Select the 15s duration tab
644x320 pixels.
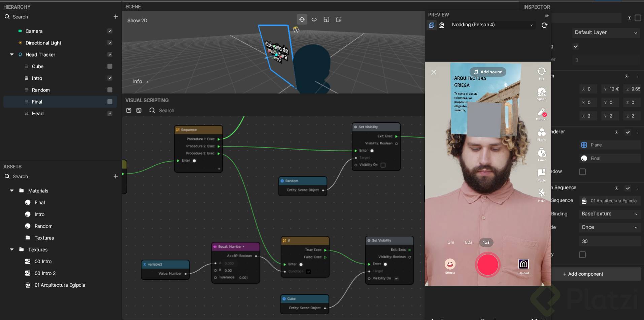click(x=486, y=242)
